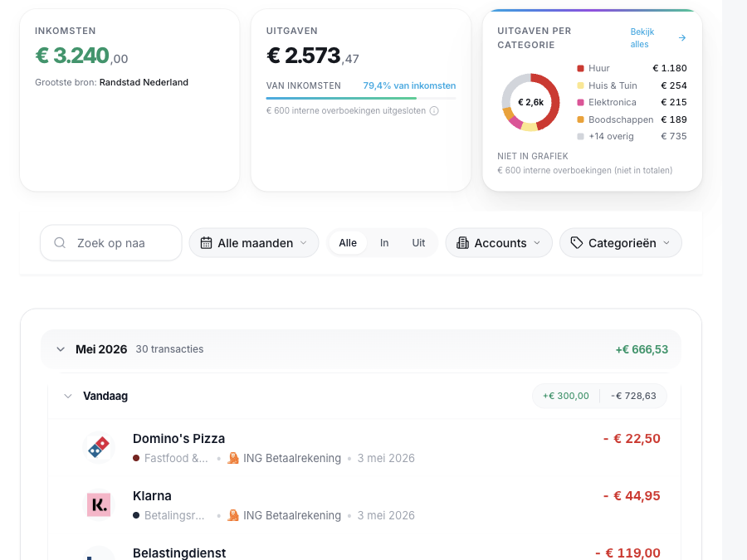The height and width of the screenshot is (560, 747).
Task: Click the € 2,6k donut chart
Action: [530, 102]
